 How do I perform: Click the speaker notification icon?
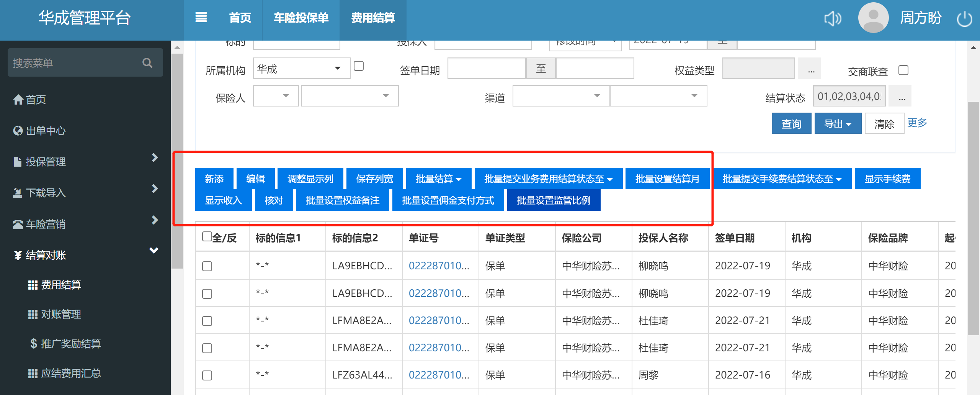tap(833, 18)
